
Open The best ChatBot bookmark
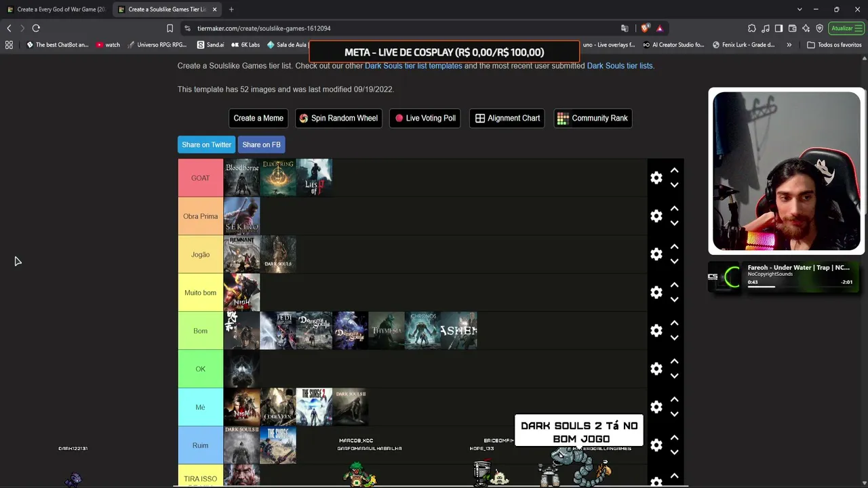58,45
